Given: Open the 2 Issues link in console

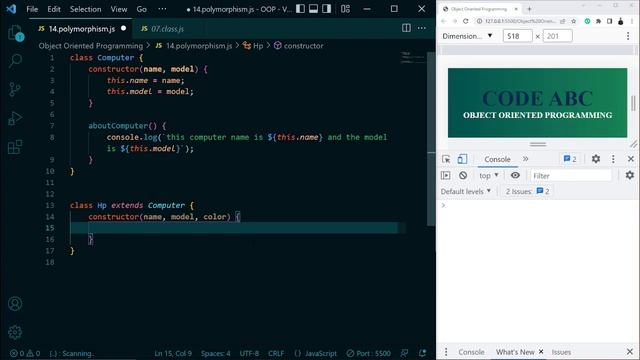Looking at the screenshot, I should [527, 191].
